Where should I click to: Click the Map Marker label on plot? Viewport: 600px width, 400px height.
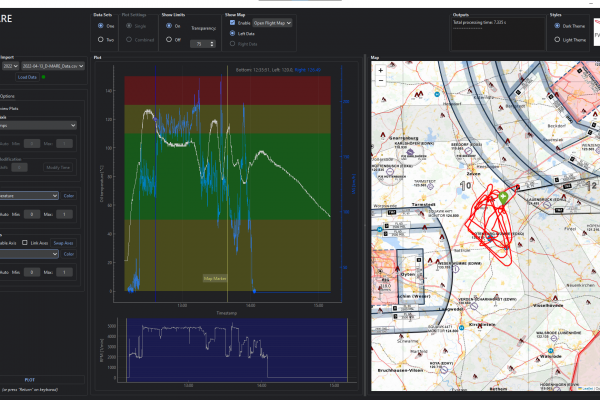click(x=216, y=278)
